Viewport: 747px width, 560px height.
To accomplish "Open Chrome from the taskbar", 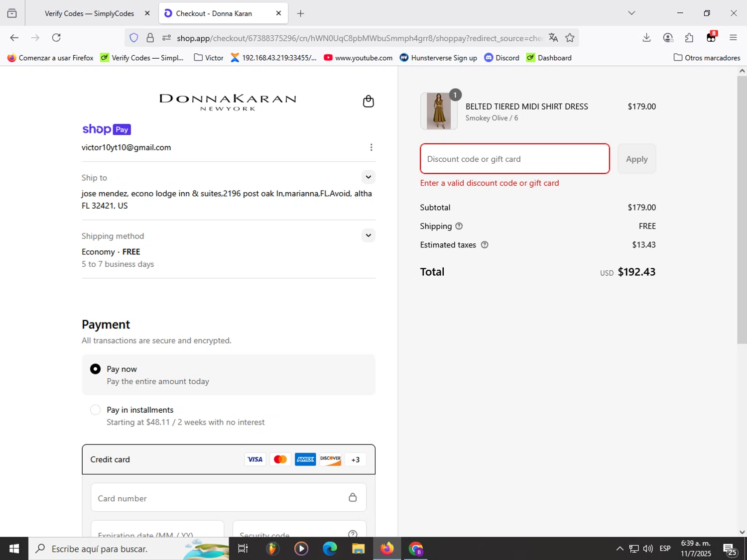I will coord(416,549).
